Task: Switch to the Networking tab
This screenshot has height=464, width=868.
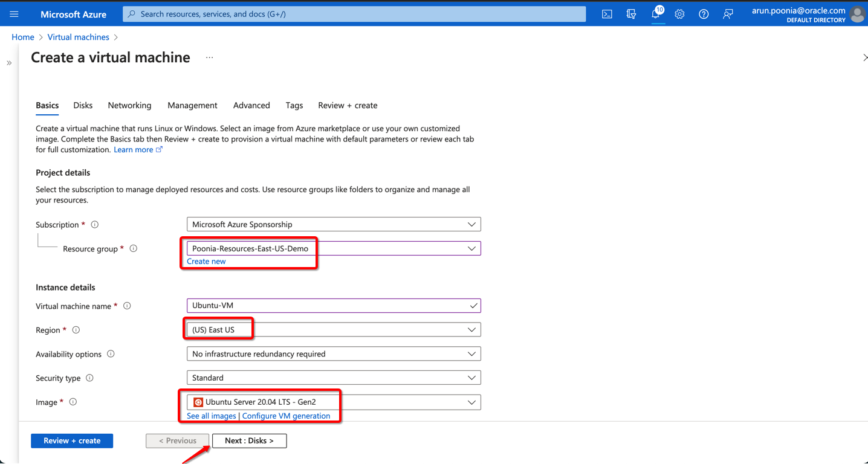Action: coord(129,105)
